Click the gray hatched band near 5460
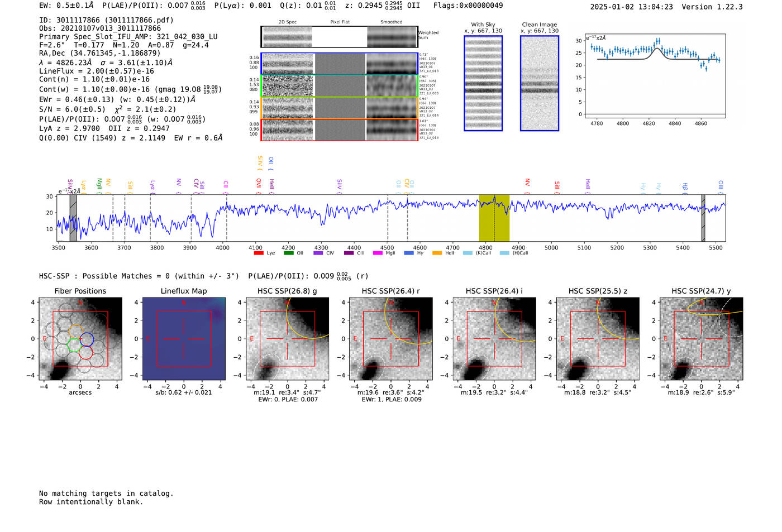Viewport: 782px width, 532px height. pos(703,218)
